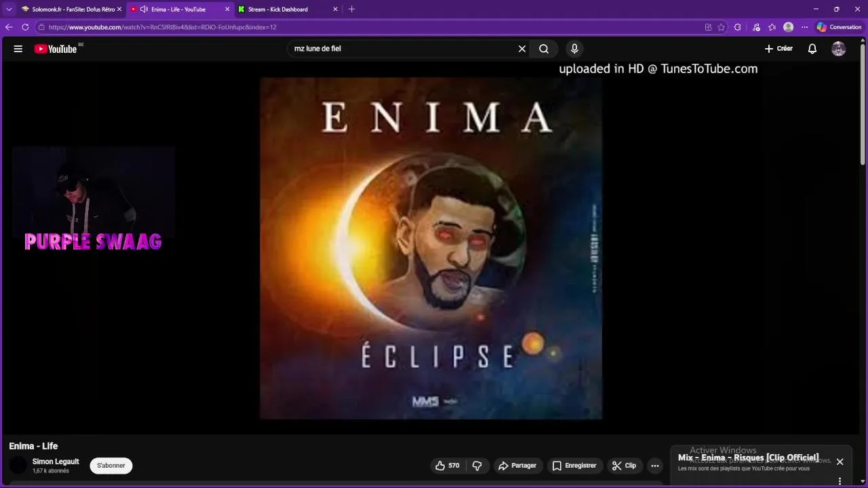Open Mix playlist panel three-dot options
Viewport: 868px width, 488px height.
pyautogui.click(x=840, y=481)
